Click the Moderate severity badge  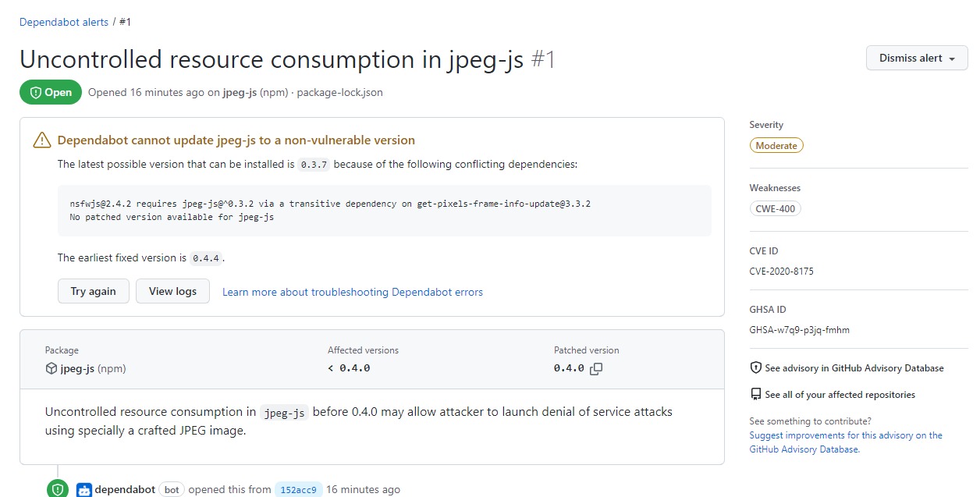(x=776, y=145)
